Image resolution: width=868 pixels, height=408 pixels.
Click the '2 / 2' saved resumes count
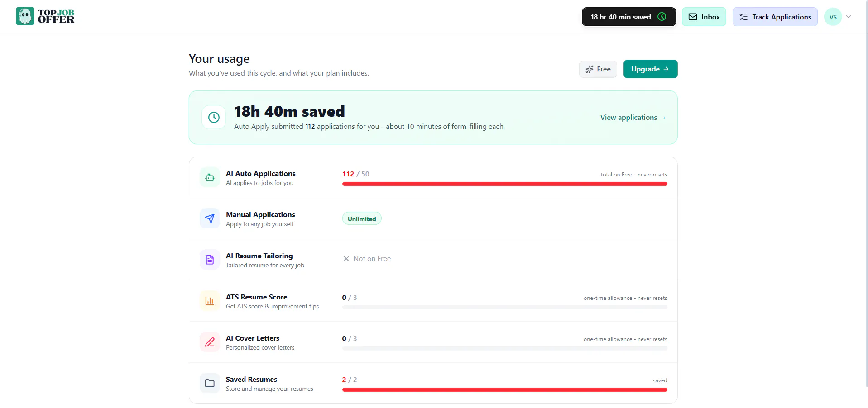349,380
